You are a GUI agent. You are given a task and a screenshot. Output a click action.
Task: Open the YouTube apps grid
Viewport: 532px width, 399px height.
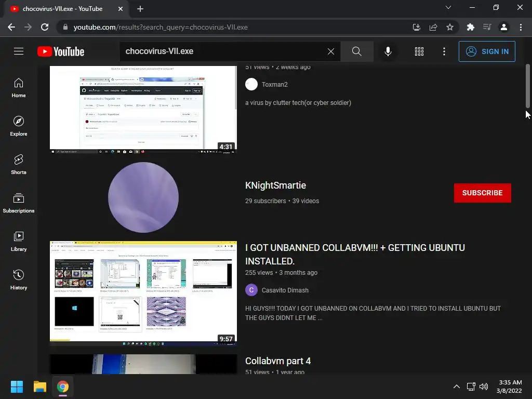(x=419, y=51)
